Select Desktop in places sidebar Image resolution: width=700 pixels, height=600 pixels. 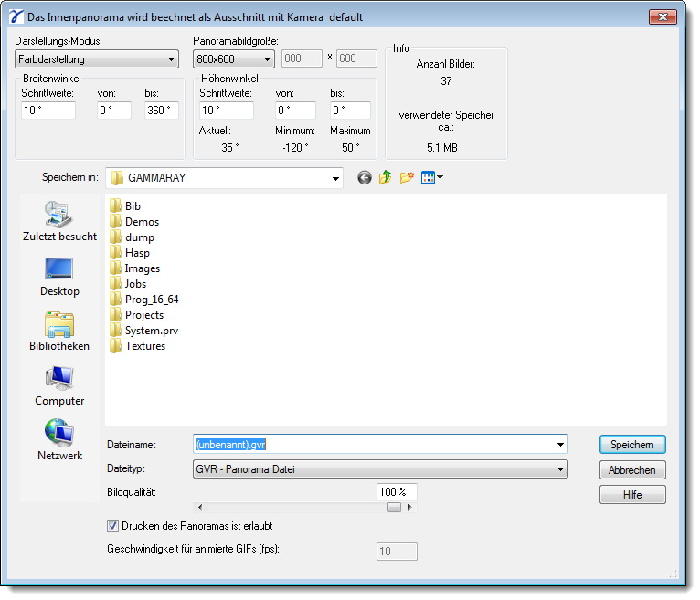click(59, 277)
